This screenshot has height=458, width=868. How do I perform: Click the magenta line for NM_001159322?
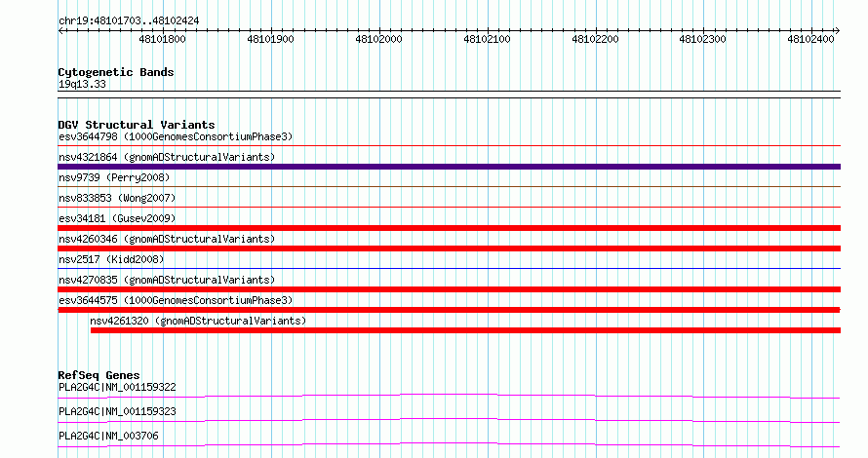449,396
